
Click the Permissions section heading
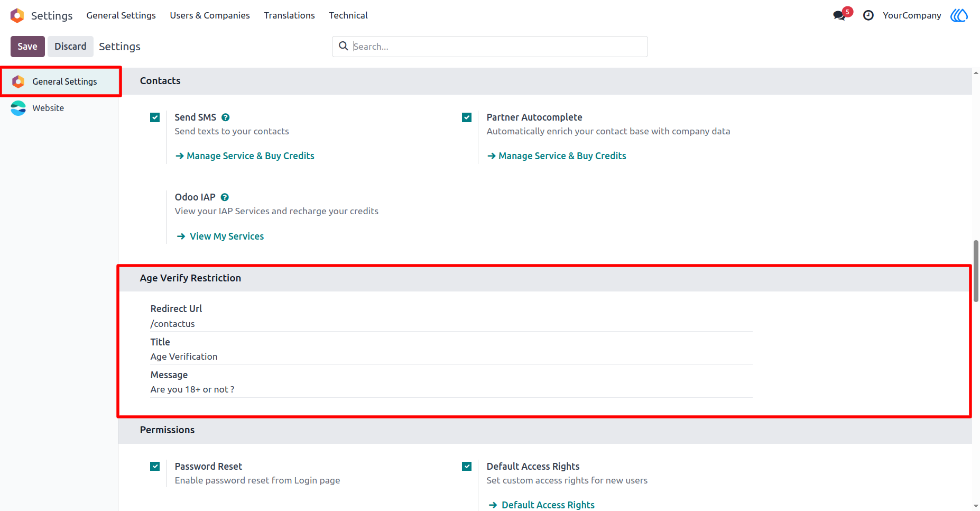click(167, 430)
